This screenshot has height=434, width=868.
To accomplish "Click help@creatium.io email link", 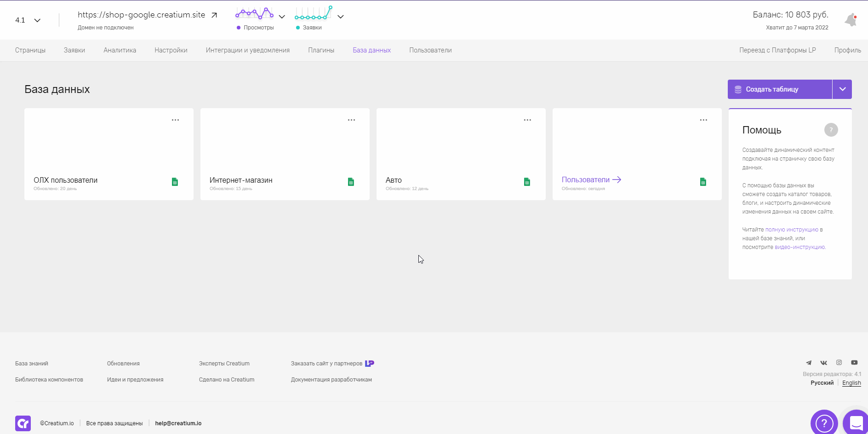I will click(x=178, y=423).
